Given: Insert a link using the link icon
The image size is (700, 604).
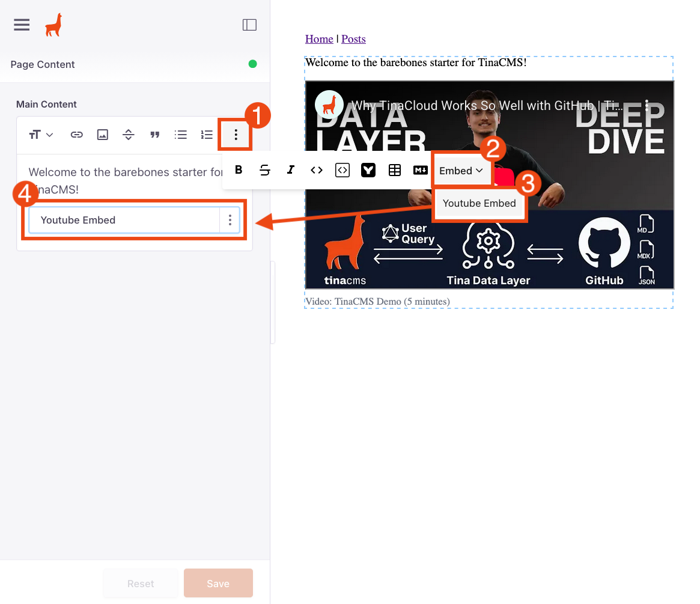Looking at the screenshot, I should [x=76, y=135].
